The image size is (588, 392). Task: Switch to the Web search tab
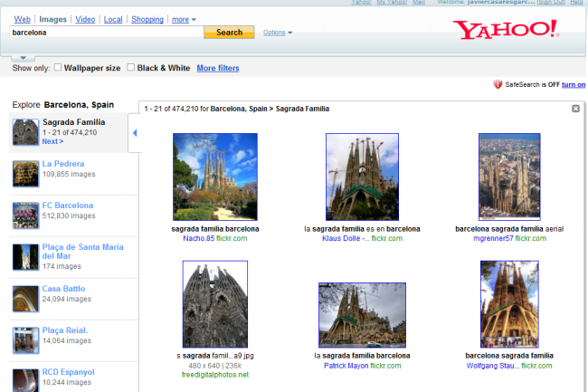click(22, 19)
